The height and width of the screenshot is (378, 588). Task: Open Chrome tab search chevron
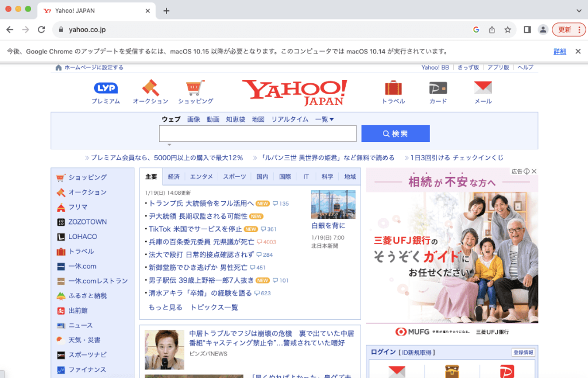(579, 10)
